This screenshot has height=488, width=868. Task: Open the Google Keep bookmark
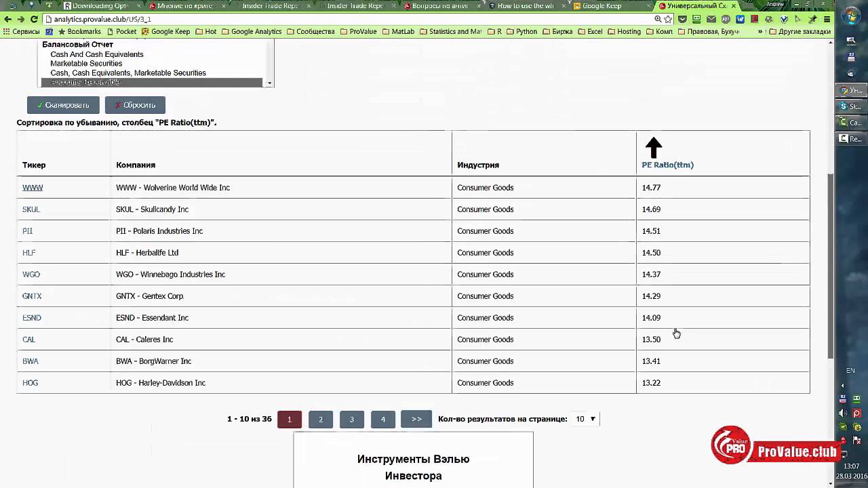(165, 31)
